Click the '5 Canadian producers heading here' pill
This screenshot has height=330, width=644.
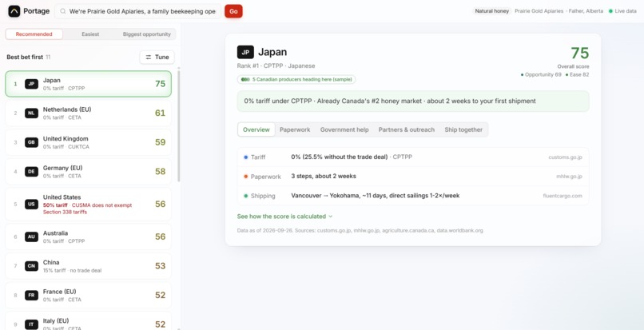pyautogui.click(x=296, y=79)
